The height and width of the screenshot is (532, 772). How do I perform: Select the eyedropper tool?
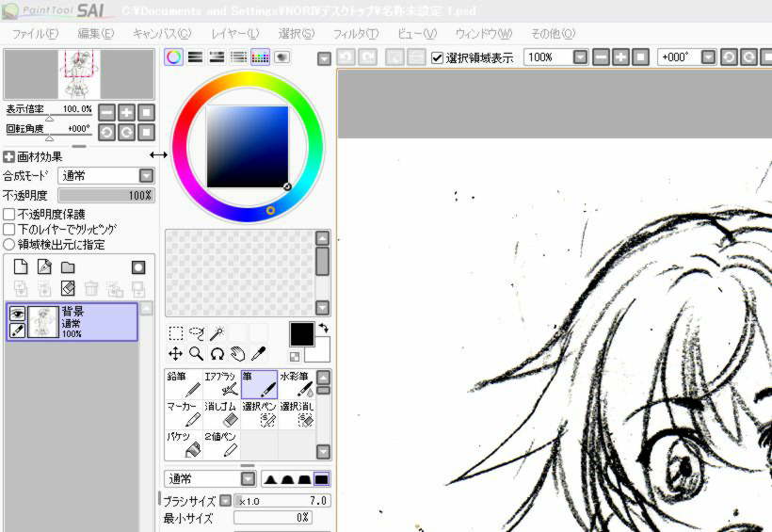(259, 354)
